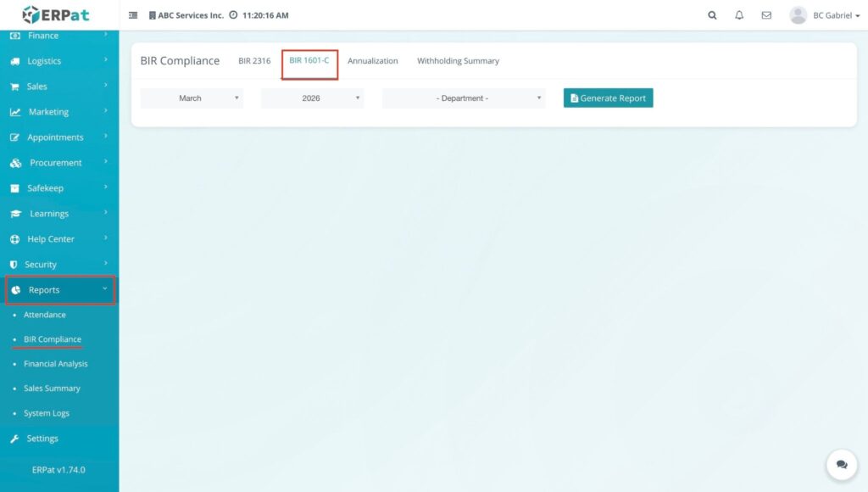Viewport: 868px width, 492px height.
Task: Expand the Marketing sidebar menu
Action: coord(49,112)
